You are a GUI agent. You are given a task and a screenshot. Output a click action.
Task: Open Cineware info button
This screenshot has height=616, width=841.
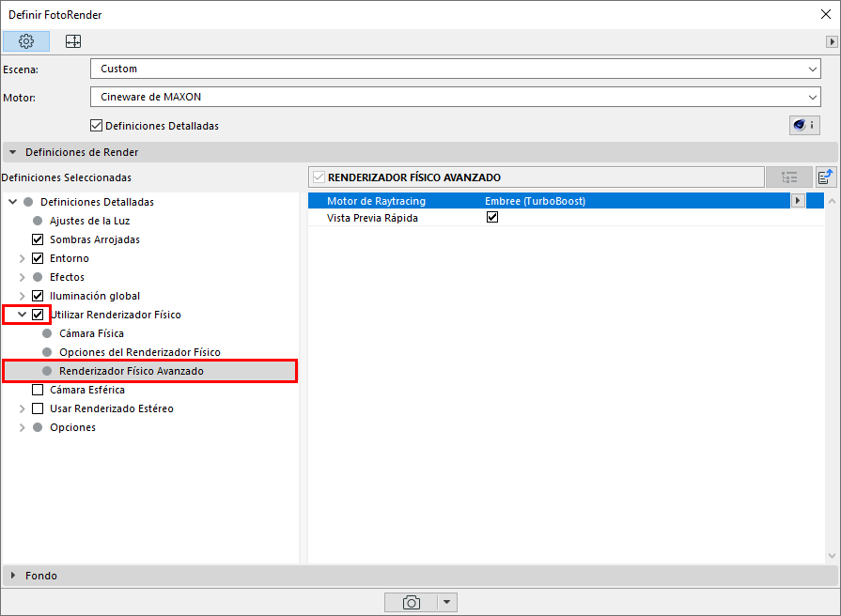coord(804,125)
